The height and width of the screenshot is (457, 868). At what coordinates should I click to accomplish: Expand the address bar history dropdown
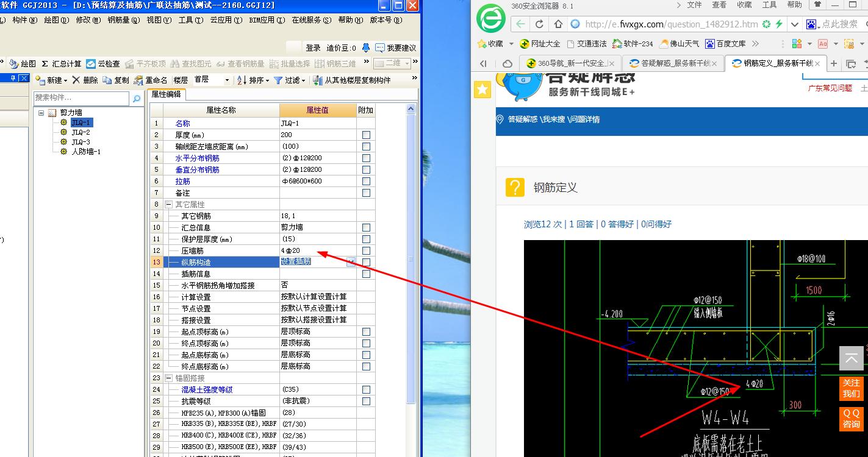pos(794,24)
